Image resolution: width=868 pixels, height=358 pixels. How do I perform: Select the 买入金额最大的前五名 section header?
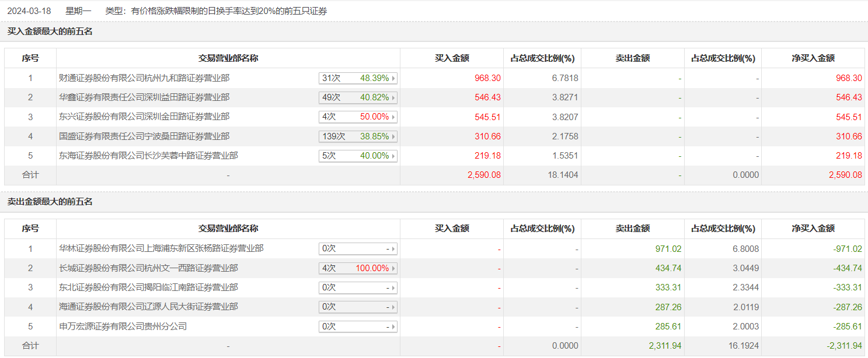pos(50,31)
